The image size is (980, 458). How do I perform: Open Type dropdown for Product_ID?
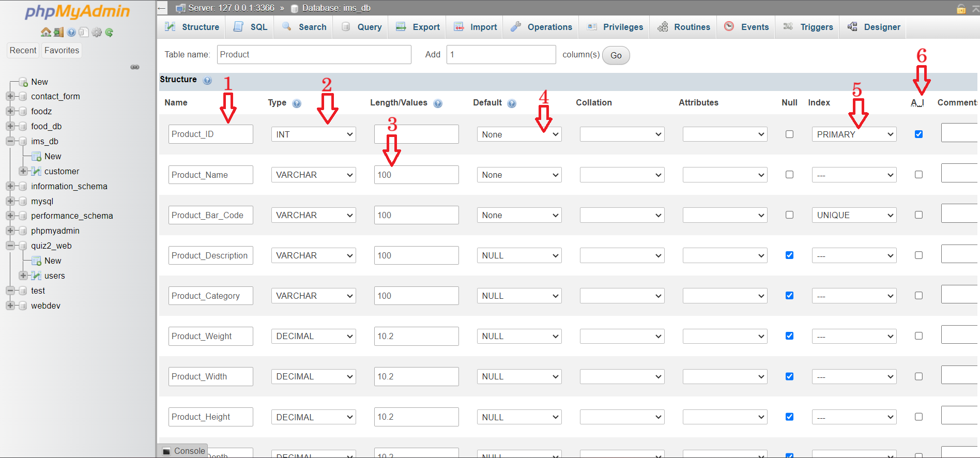(x=314, y=134)
